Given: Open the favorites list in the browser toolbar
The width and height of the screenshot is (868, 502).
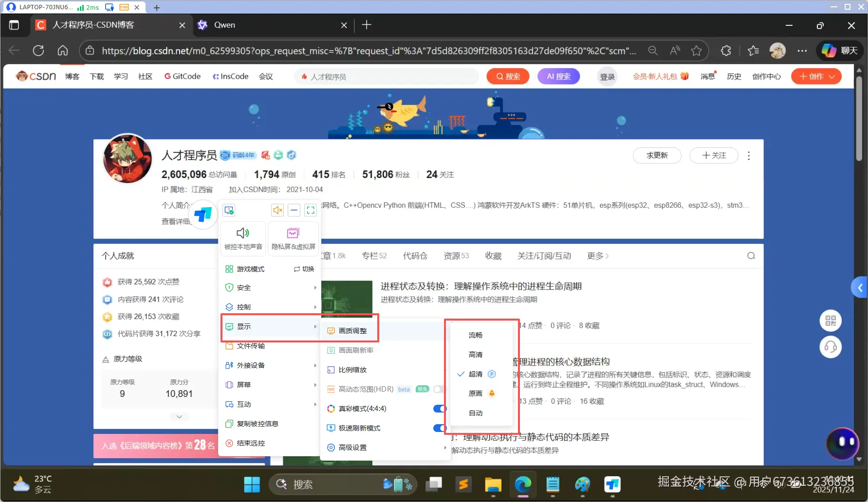Looking at the screenshot, I should [753, 51].
